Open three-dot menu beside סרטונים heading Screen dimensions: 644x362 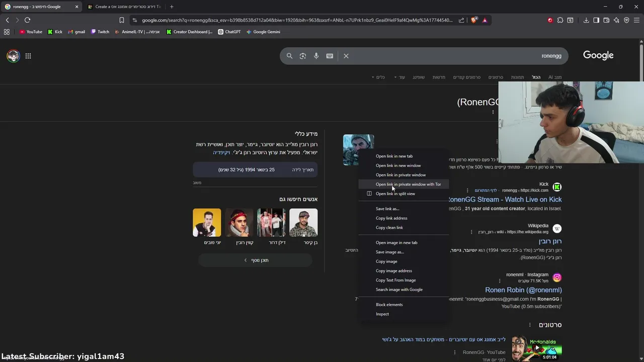(x=530, y=325)
